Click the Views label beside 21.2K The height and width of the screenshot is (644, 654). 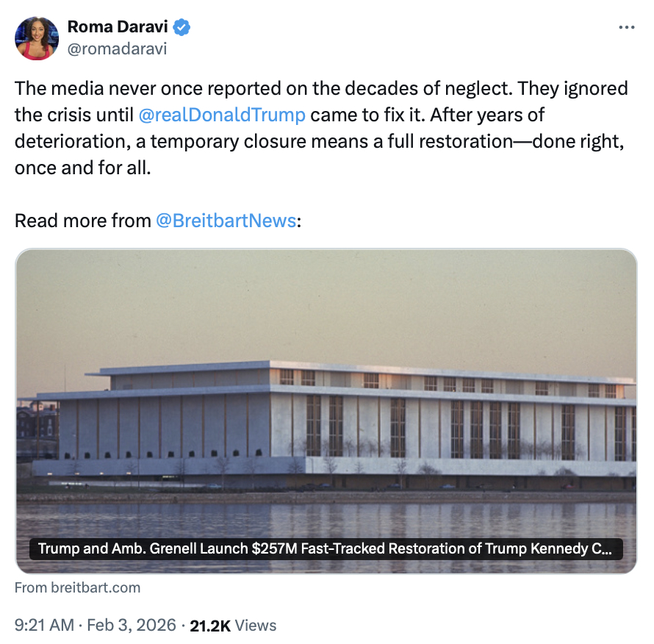pyautogui.click(x=256, y=625)
